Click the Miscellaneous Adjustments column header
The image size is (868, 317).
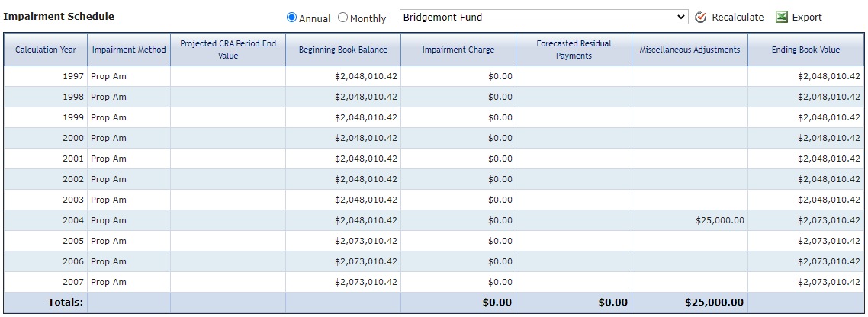[690, 50]
